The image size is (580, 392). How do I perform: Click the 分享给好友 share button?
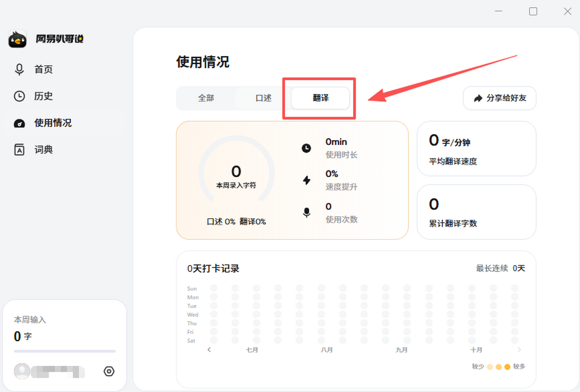tap(500, 98)
